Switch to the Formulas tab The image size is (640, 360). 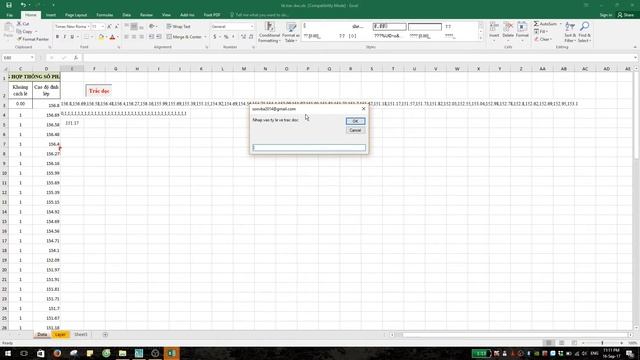coord(104,15)
